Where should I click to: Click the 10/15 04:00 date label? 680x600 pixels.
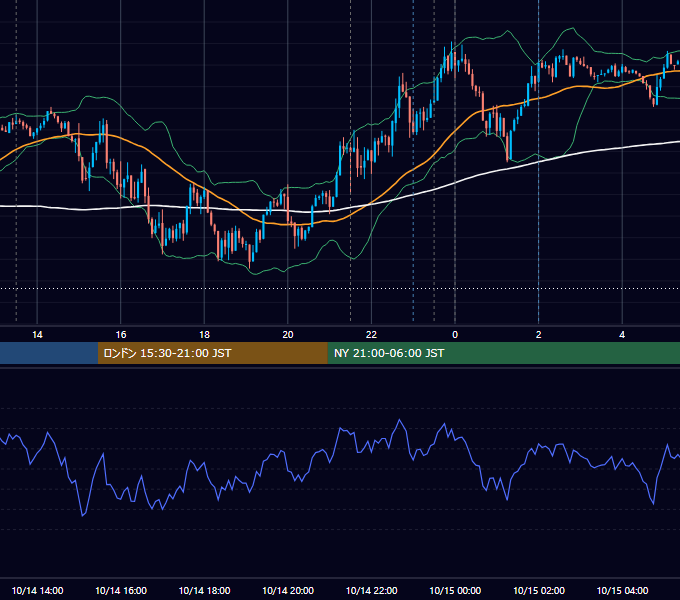click(x=622, y=591)
